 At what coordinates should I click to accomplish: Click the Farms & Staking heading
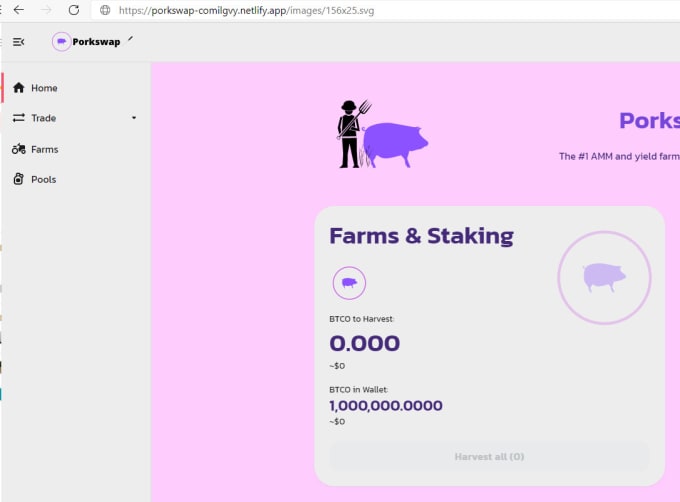click(422, 236)
